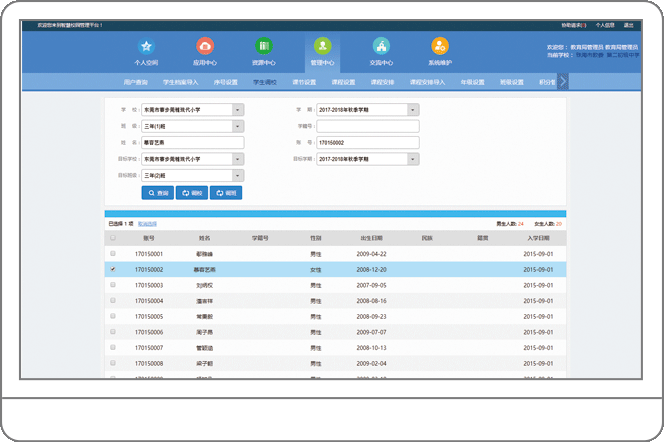Toggle the select-all checkbox in table header
The image size is (664, 443).
(x=113, y=238)
